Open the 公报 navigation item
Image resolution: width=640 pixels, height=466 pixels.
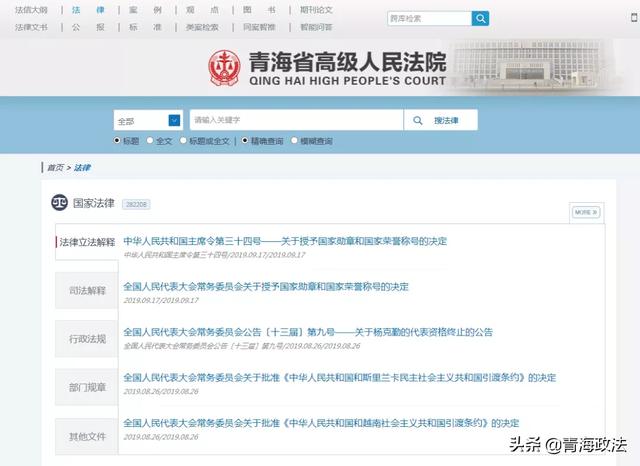[x=88, y=27]
